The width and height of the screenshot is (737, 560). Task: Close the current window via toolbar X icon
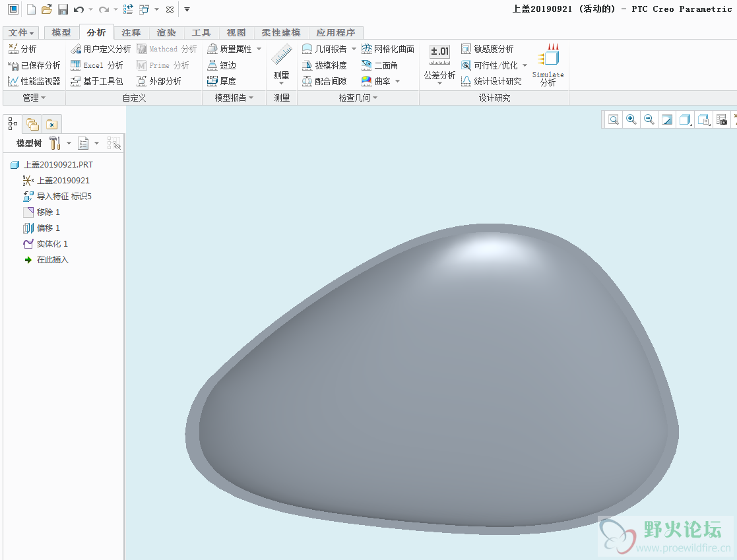pos(170,9)
